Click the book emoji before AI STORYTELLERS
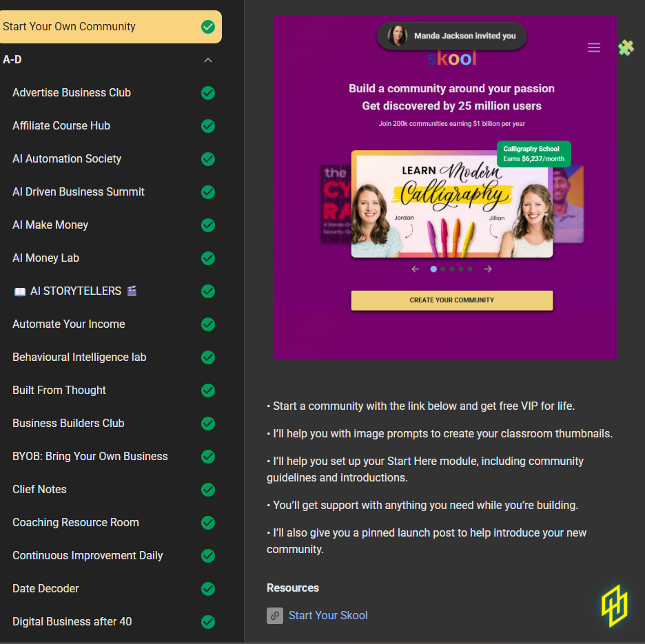This screenshot has width=645, height=644. pos(20,291)
